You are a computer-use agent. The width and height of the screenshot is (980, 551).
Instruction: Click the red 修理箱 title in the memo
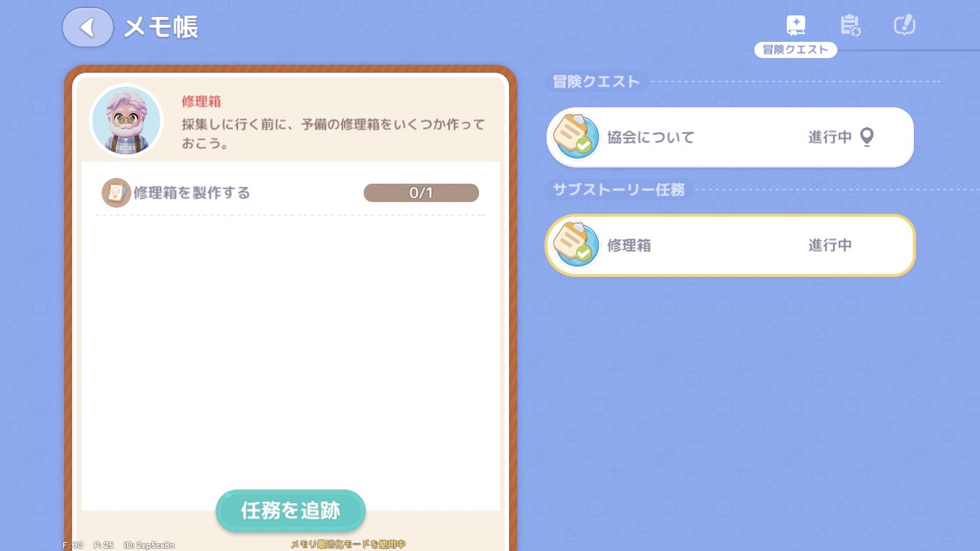coord(201,101)
